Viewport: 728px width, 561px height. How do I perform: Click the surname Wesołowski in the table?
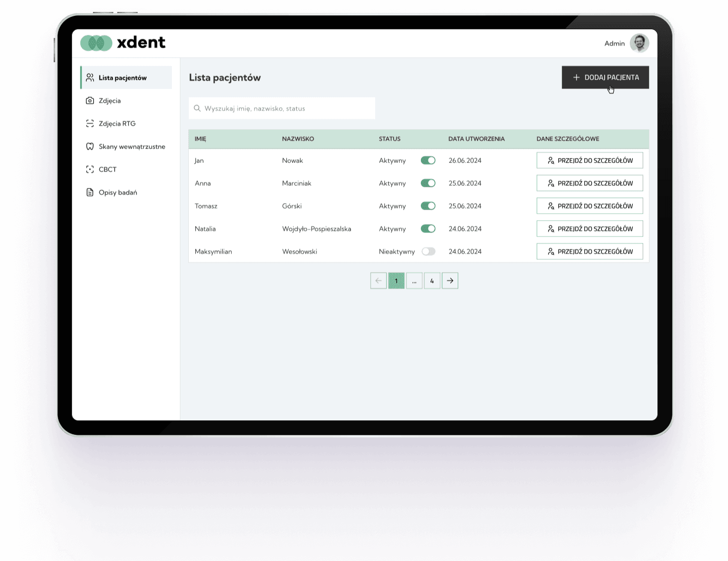pyautogui.click(x=300, y=251)
